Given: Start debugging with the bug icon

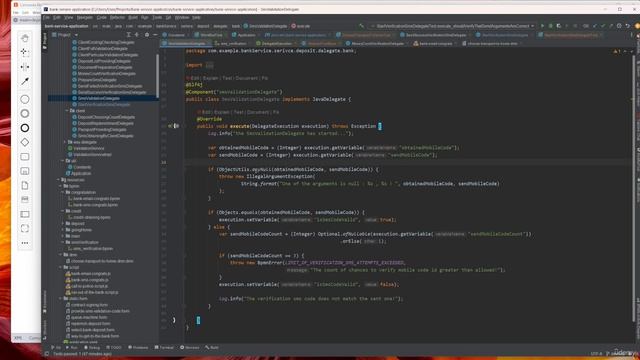Looking at the screenshot, I should (x=550, y=26).
